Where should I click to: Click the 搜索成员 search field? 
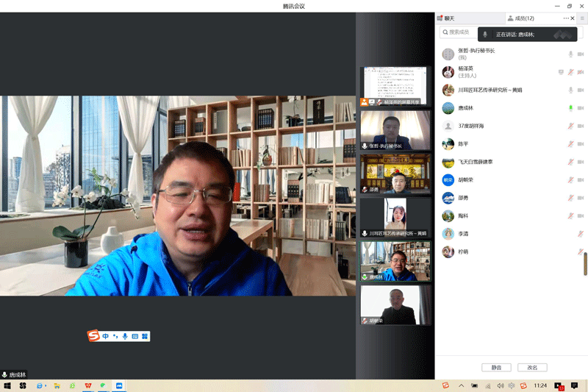tap(459, 32)
